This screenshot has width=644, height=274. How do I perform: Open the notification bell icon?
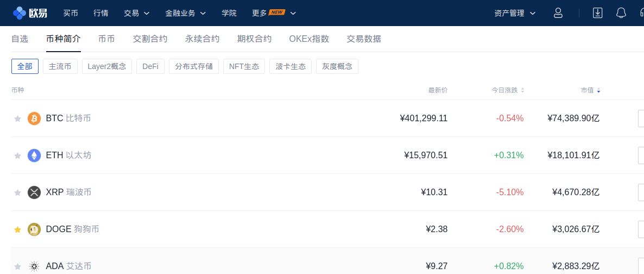pyautogui.click(x=621, y=13)
